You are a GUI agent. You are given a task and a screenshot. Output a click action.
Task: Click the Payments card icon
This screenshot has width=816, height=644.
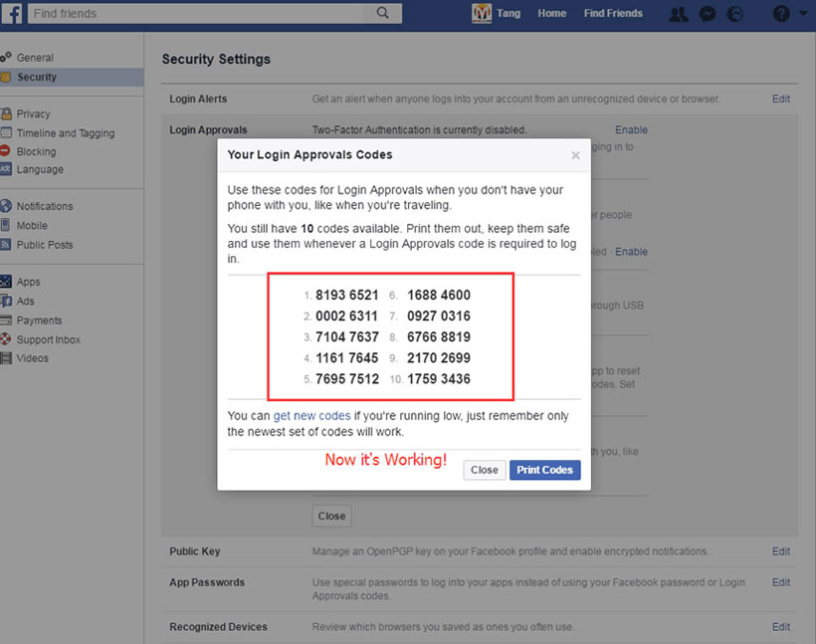point(6,320)
